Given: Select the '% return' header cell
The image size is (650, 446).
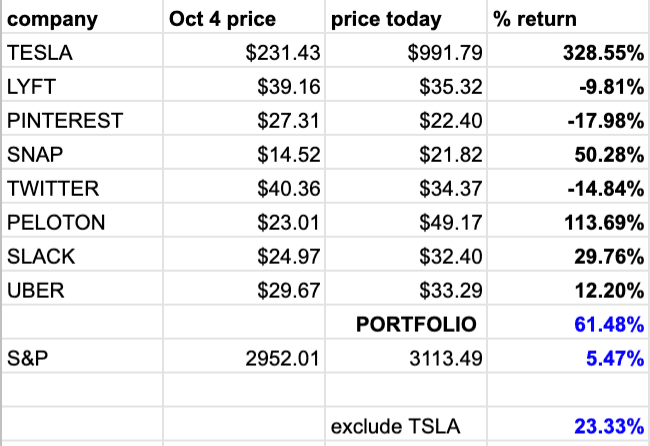Looking at the screenshot, I should click(x=568, y=17).
